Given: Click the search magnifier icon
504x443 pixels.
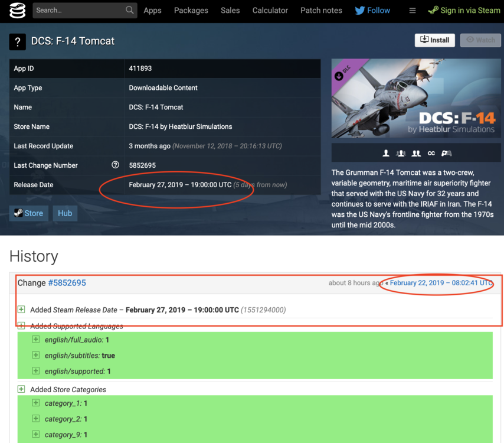Looking at the screenshot, I should 129,10.
